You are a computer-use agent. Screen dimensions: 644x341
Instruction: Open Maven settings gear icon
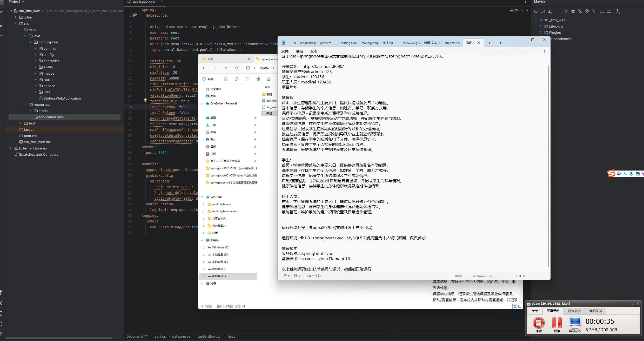tap(618, 11)
